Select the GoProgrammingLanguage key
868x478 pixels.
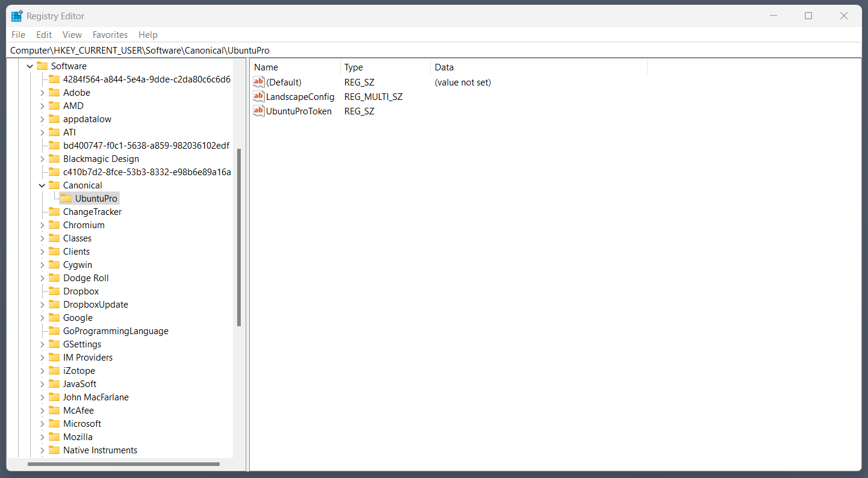116,331
